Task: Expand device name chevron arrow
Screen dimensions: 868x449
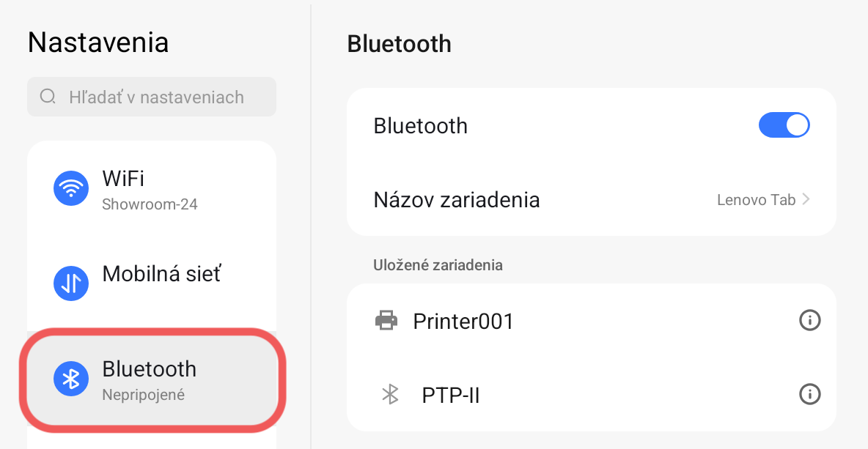Action: click(x=806, y=199)
